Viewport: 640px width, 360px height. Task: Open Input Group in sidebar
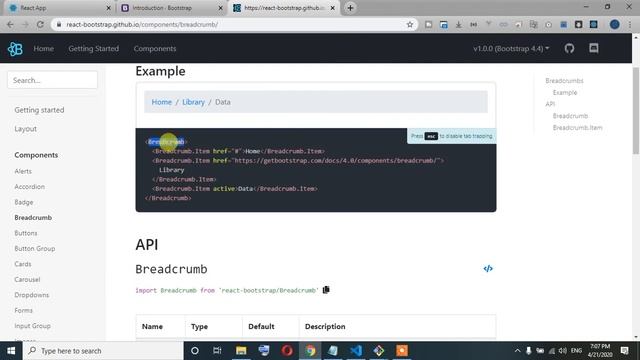click(32, 326)
